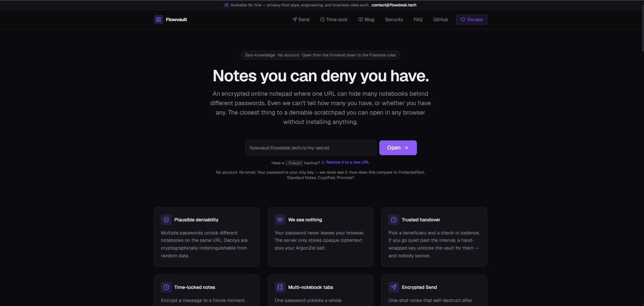This screenshot has width=644, height=306.
Task: Click the Plausible deniability heading
Action: pos(196,220)
